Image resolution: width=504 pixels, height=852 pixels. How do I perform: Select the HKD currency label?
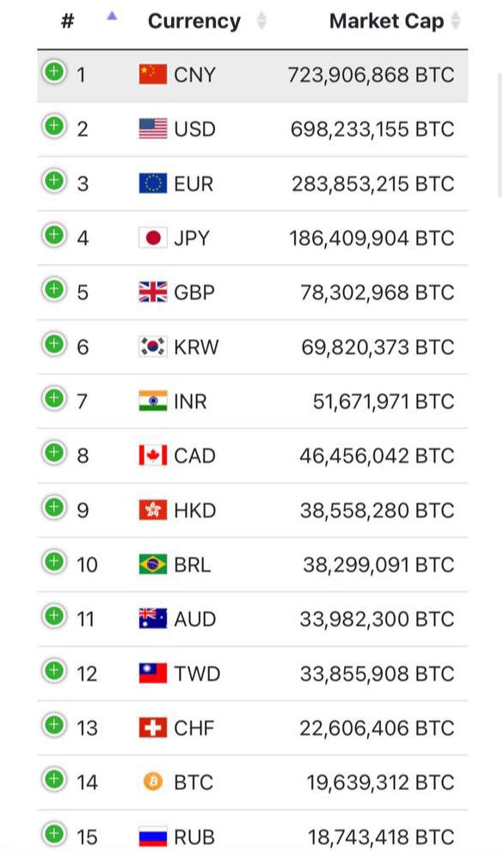point(195,510)
